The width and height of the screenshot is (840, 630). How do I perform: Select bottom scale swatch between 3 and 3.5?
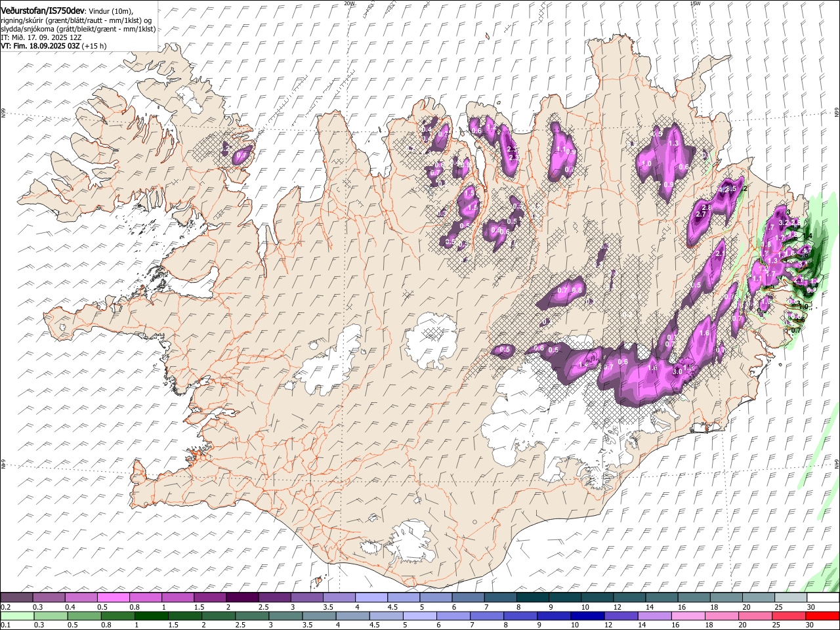pos(285,616)
